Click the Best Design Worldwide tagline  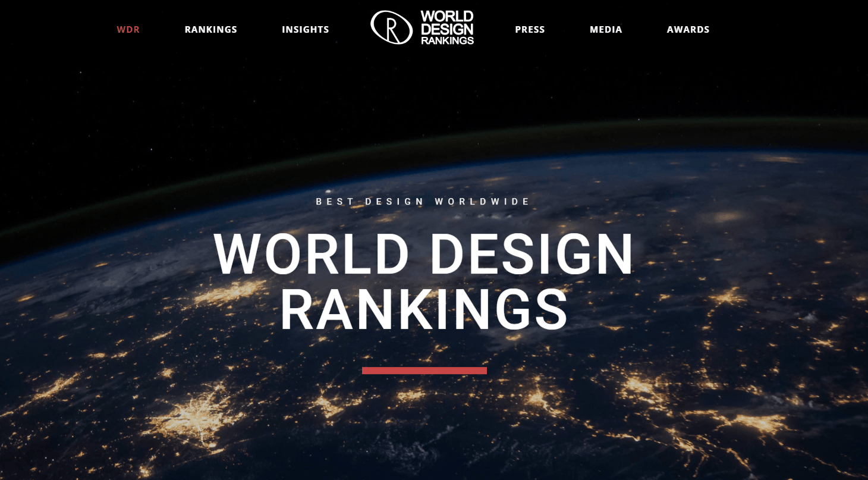pyautogui.click(x=423, y=202)
